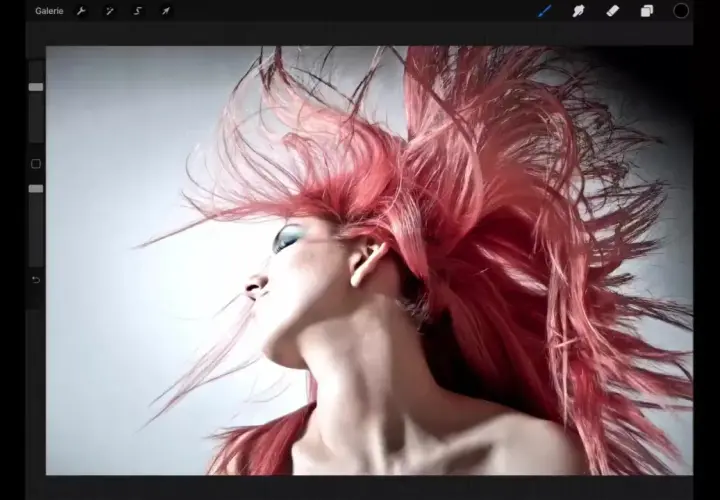Return to the Galerie view

point(49,11)
